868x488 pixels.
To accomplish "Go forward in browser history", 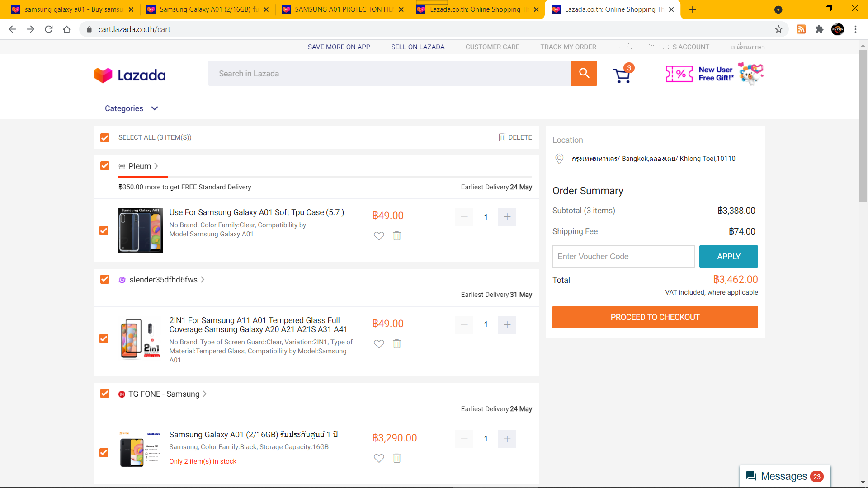I will pos(30,29).
